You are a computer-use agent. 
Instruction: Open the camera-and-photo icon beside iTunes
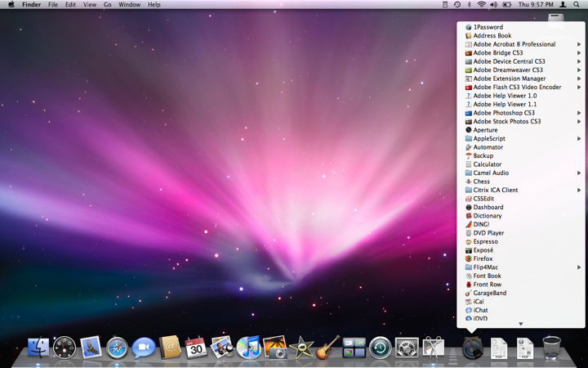pyautogui.click(x=275, y=347)
